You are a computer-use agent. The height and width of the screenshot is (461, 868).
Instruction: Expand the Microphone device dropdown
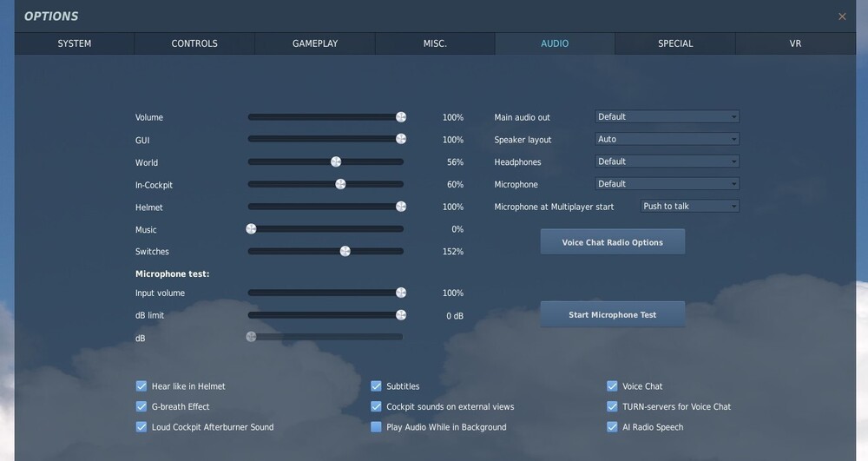point(667,184)
